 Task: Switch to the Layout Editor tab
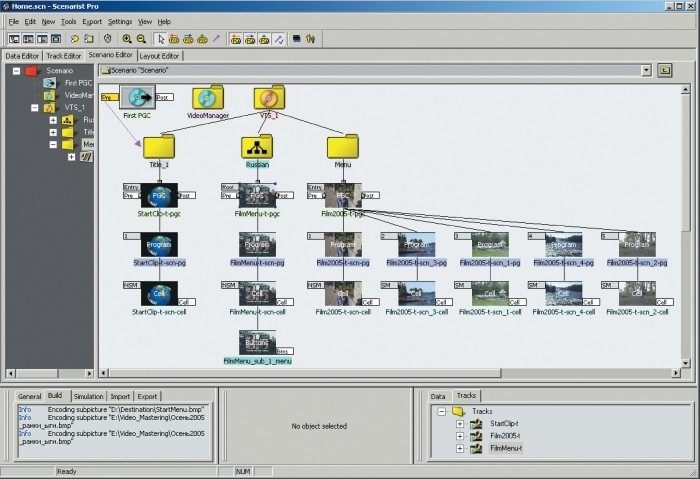[160, 56]
